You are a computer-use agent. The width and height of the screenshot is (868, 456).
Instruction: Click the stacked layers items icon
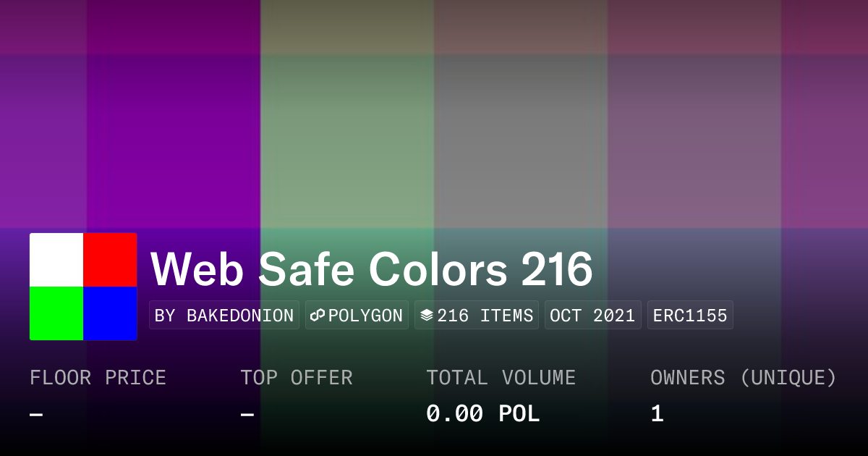pos(427,316)
